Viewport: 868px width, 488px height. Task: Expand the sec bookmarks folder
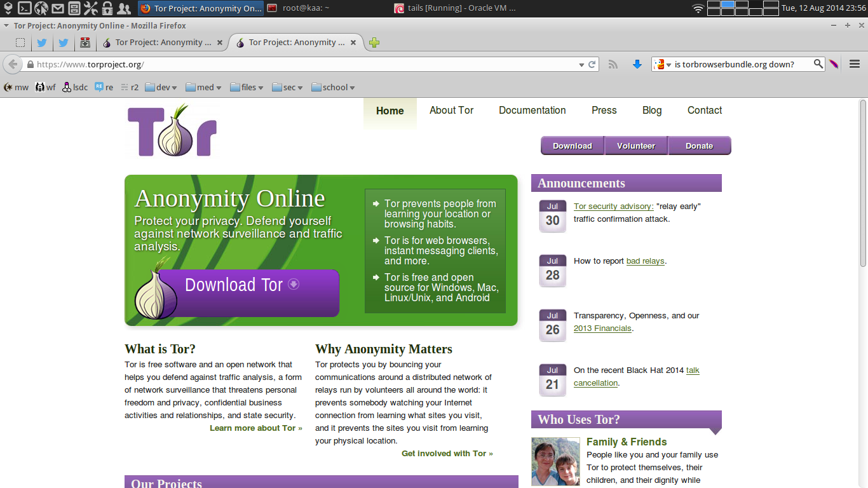click(287, 88)
